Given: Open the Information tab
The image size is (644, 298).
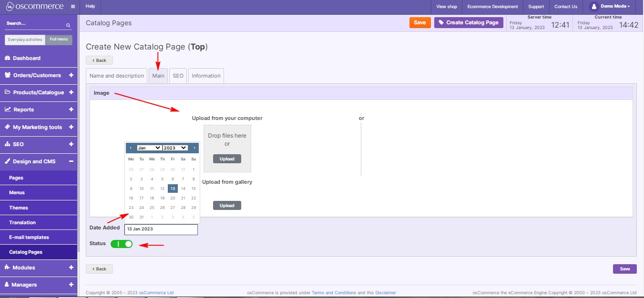Looking at the screenshot, I should pyautogui.click(x=206, y=76).
